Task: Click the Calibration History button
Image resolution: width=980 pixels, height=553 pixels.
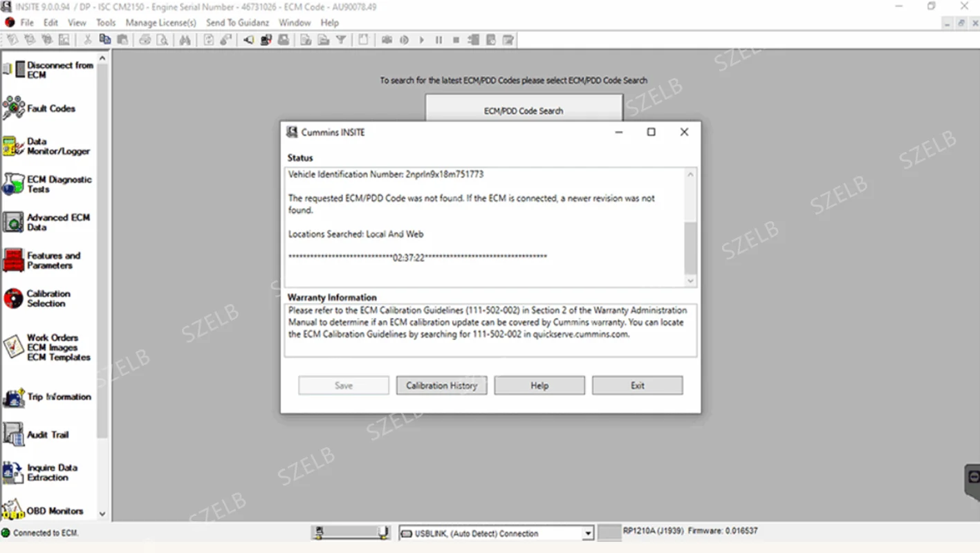Action: click(x=441, y=386)
